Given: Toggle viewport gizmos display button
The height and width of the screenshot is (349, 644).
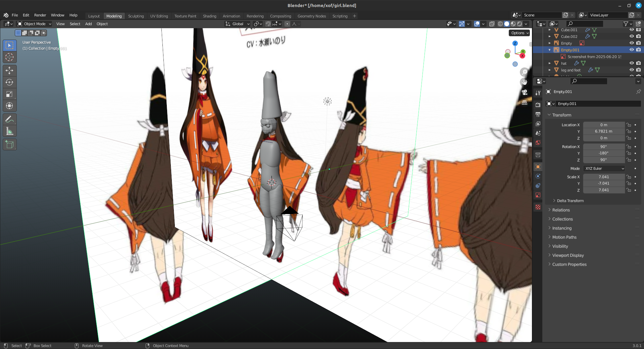Looking at the screenshot, I should (x=462, y=24).
